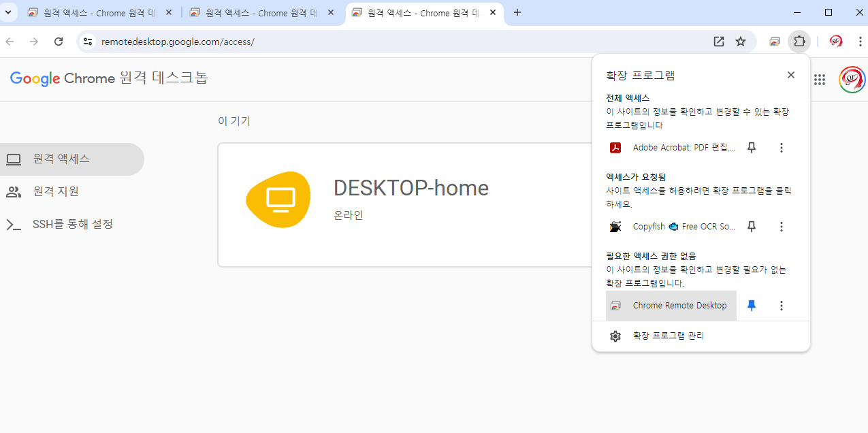868x433 pixels.
Task: Open the Chrome Remote Desktop extension entry
Action: [x=671, y=306]
